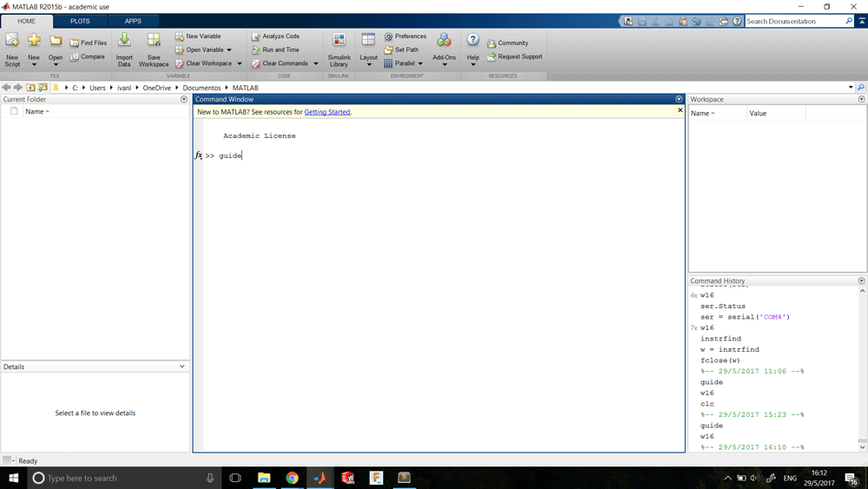This screenshot has height=489, width=868.
Task: Expand the address bar history dropdown
Action: pos(851,88)
